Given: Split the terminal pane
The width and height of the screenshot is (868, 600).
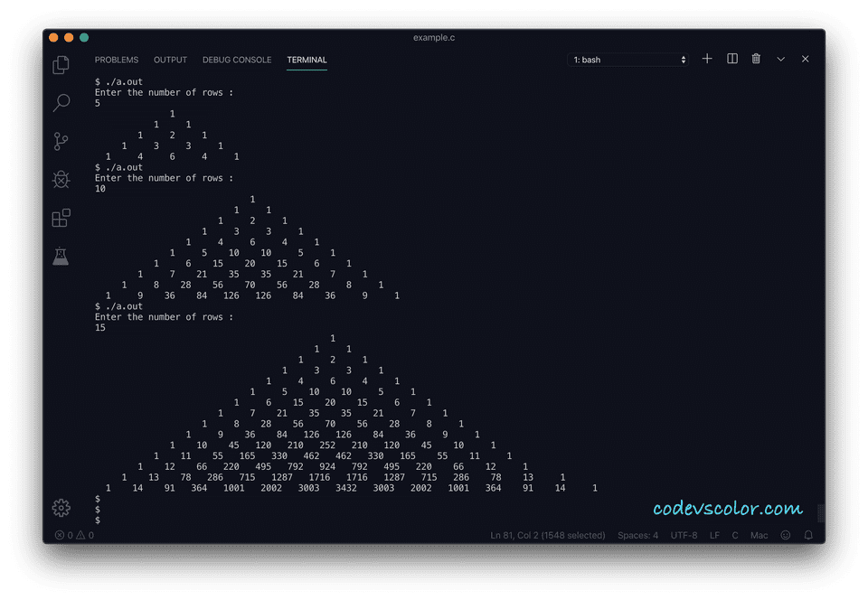Looking at the screenshot, I should pyautogui.click(x=731, y=59).
